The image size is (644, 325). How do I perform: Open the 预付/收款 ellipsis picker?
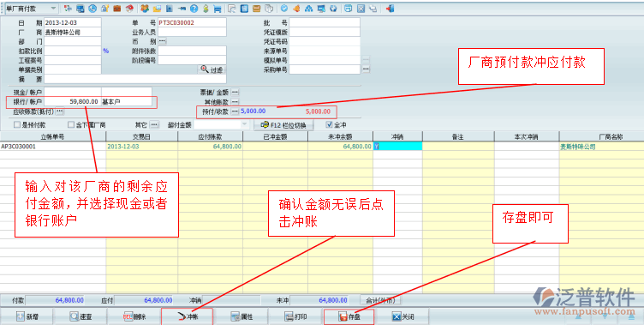[235, 111]
